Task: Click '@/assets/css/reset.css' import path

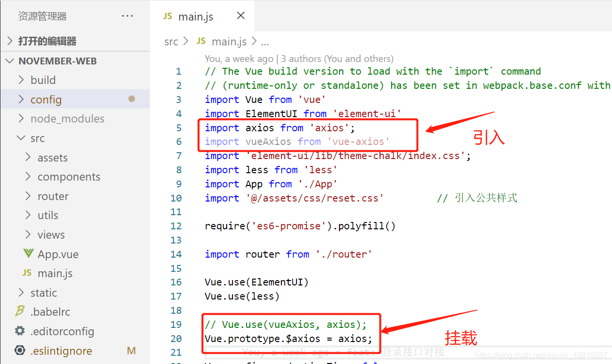Action: (x=315, y=198)
